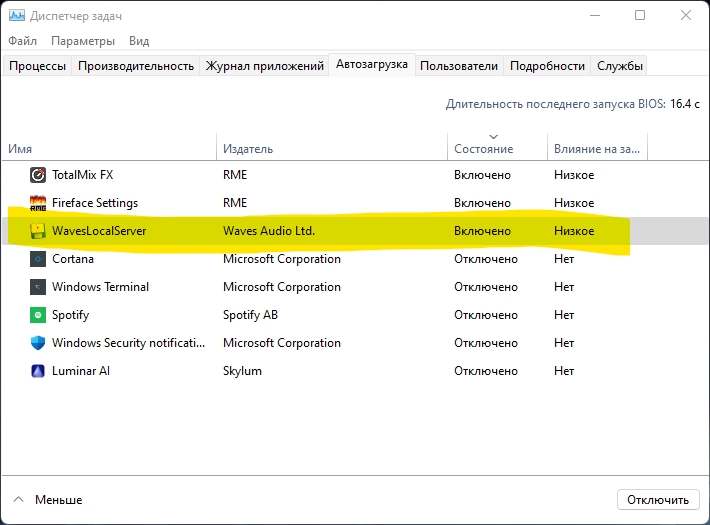This screenshot has width=710, height=525.
Task: Open the Вид menu
Action: (139, 41)
